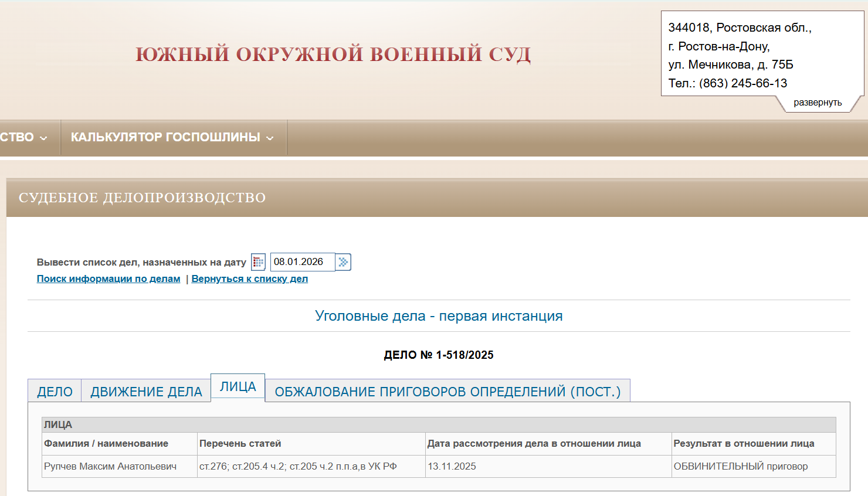Open the ОБЖАЛОВАНИЕ ПРИГОВОРОВ ОПРЕДЕЛЕНИЙ tab

pos(447,392)
